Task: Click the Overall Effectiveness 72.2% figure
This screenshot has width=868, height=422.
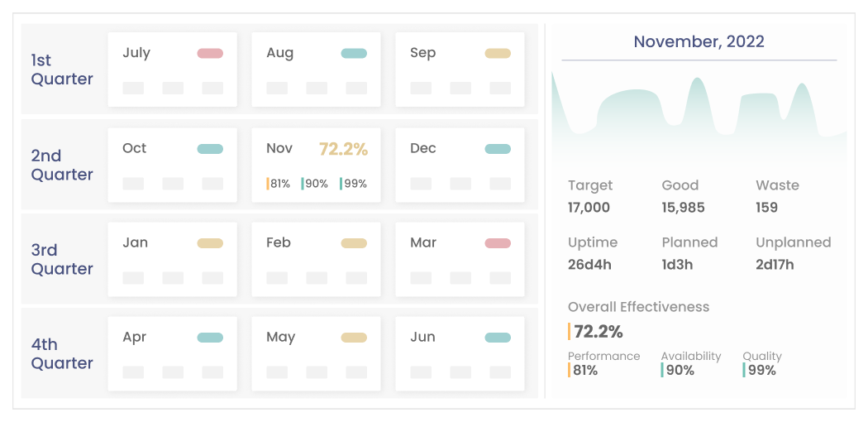Action: click(x=599, y=332)
